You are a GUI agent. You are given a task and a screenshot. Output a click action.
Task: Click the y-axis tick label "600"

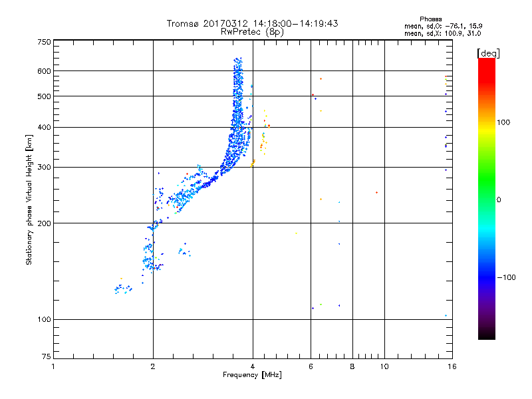44,71
